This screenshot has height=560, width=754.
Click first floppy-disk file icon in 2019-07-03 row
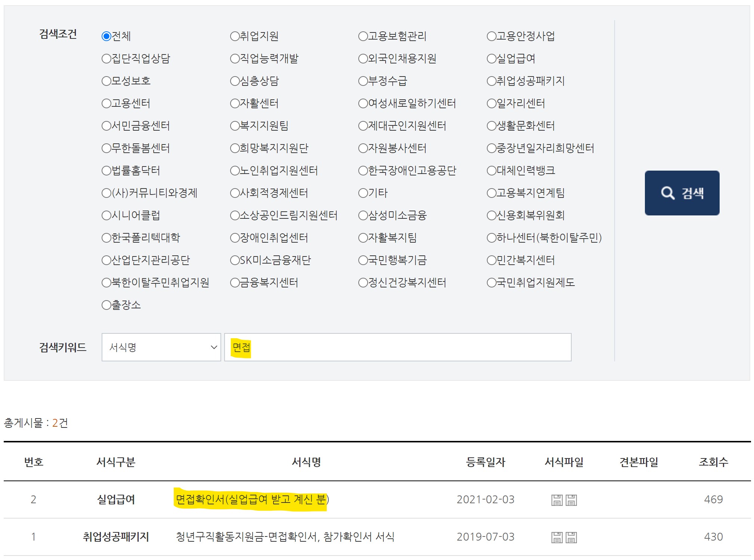[557, 537]
